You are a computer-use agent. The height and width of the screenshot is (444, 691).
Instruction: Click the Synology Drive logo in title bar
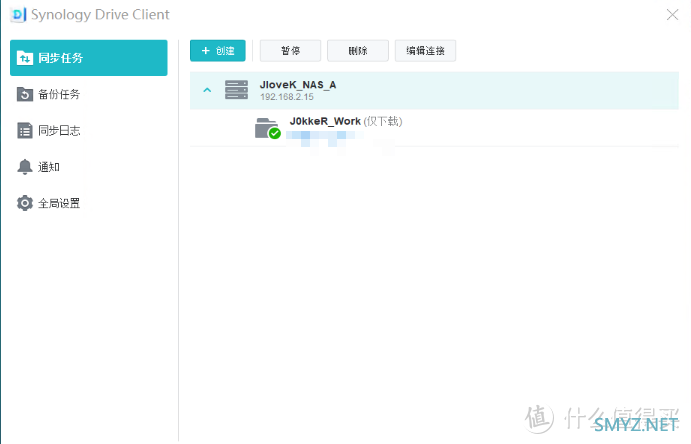click(x=17, y=14)
